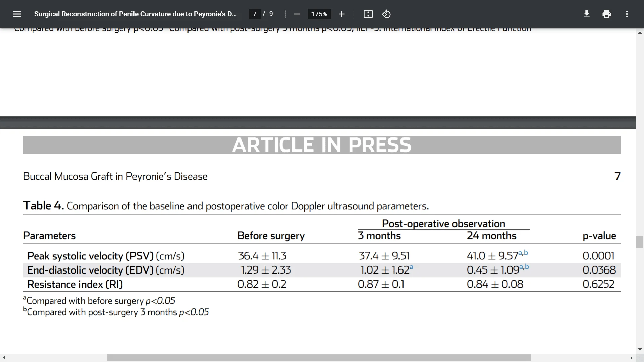
Task: Click the scroll up arrow
Action: tap(640, 33)
